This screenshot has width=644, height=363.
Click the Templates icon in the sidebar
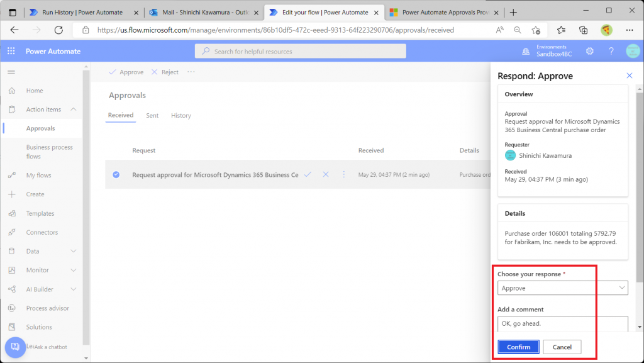[x=12, y=213]
